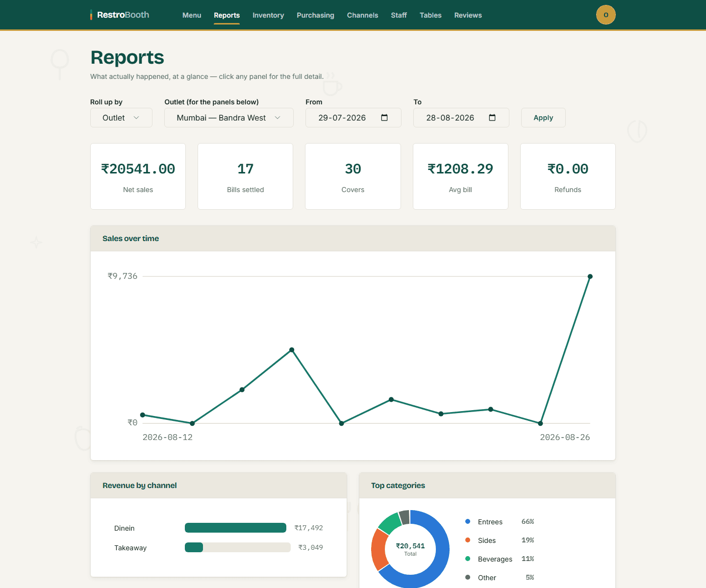Screen dimensions: 706x588
Task: Click the green Beverages legend dot
Action: point(468,559)
